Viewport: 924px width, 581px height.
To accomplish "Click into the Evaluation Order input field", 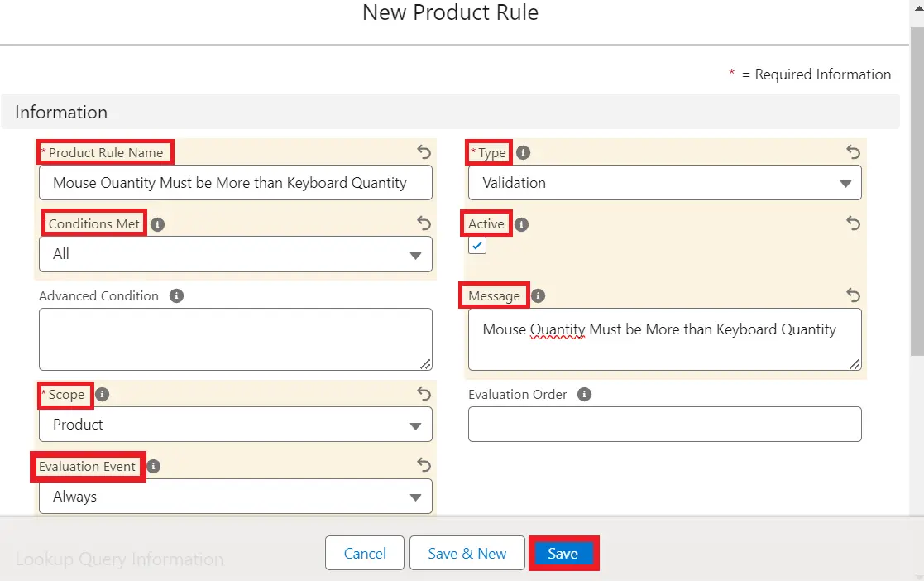I will click(x=664, y=425).
